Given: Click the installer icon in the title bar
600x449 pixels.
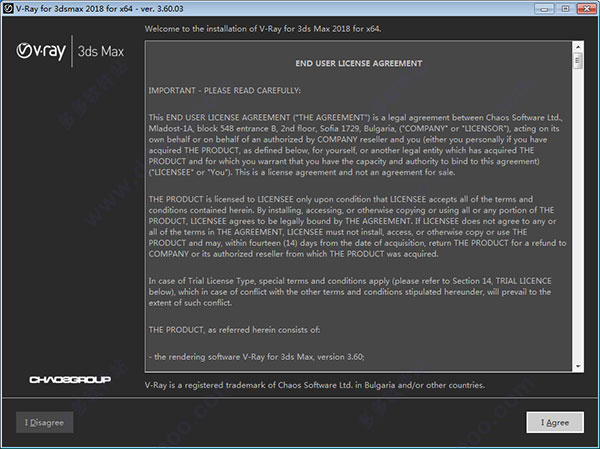Looking at the screenshot, I should (x=10, y=8).
